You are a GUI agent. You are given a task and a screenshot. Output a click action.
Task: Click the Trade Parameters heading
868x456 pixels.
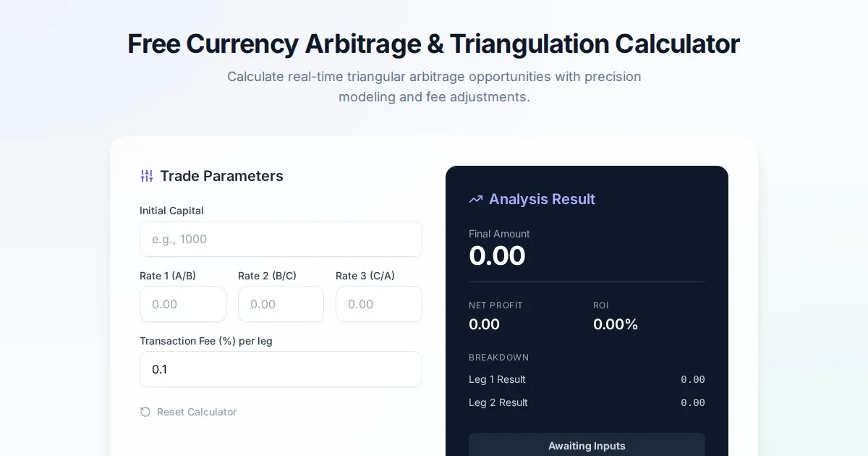[221, 176]
